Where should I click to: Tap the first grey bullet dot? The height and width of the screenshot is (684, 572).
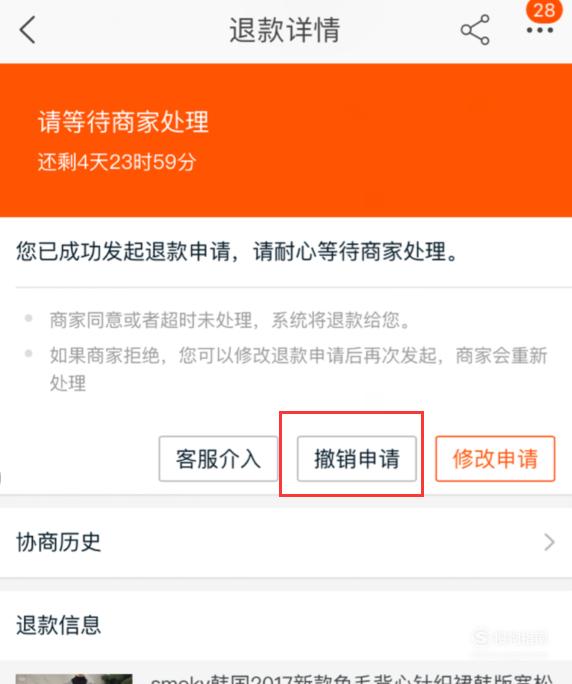(x=29, y=318)
